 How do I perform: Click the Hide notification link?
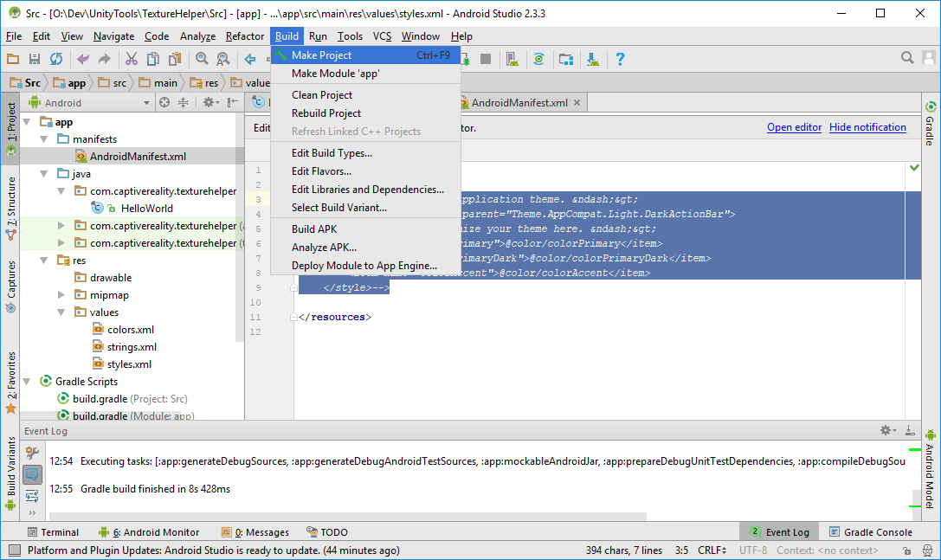click(867, 127)
